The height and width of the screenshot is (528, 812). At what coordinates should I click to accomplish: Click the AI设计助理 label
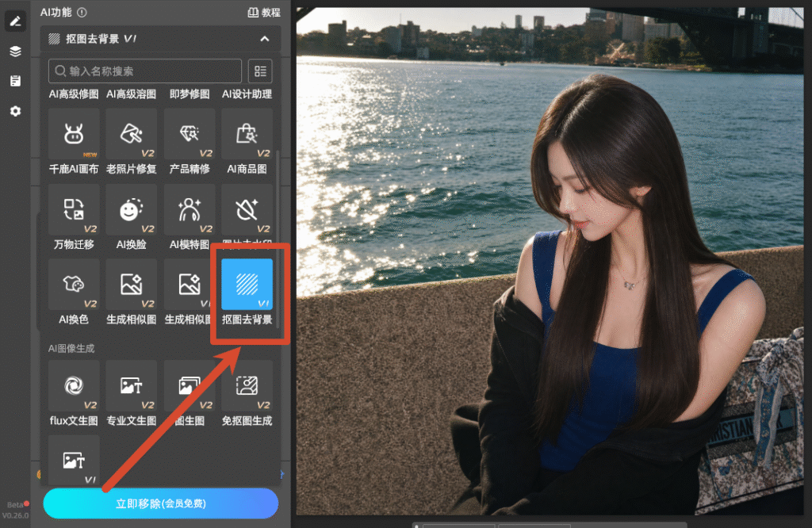[x=247, y=94]
